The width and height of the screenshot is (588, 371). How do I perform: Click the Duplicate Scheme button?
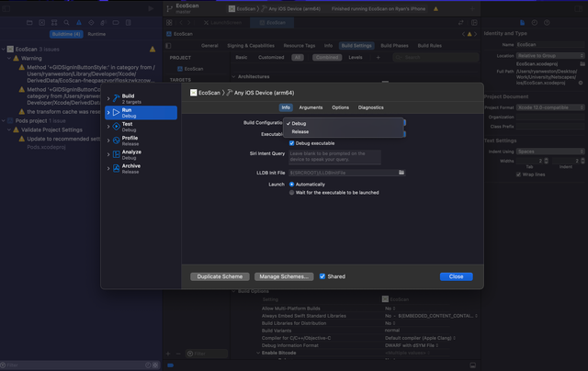pyautogui.click(x=220, y=276)
